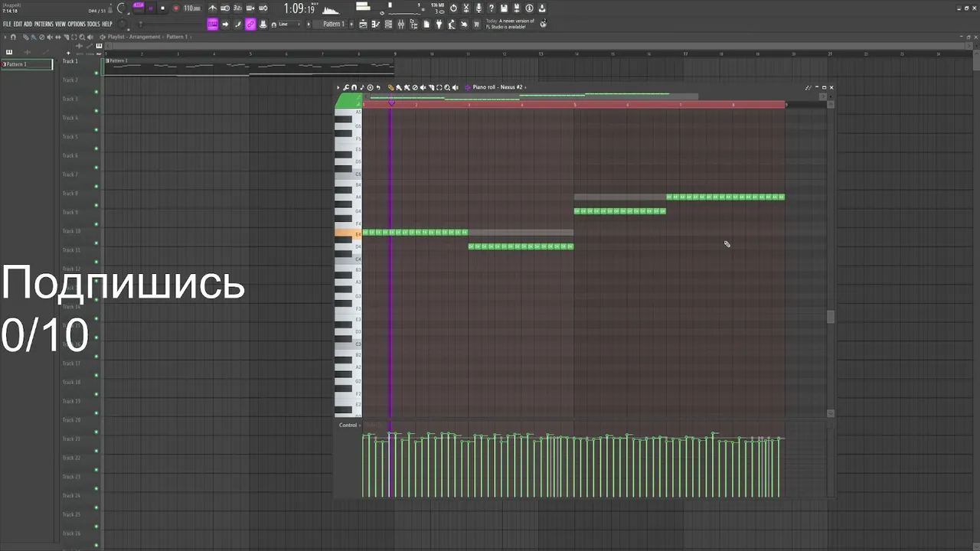
Task: Click the microphone one-click recording icon
Action: tap(479, 8)
